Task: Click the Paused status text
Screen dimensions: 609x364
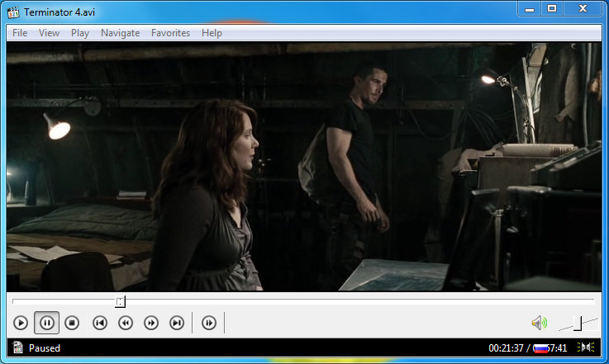Action: point(45,348)
